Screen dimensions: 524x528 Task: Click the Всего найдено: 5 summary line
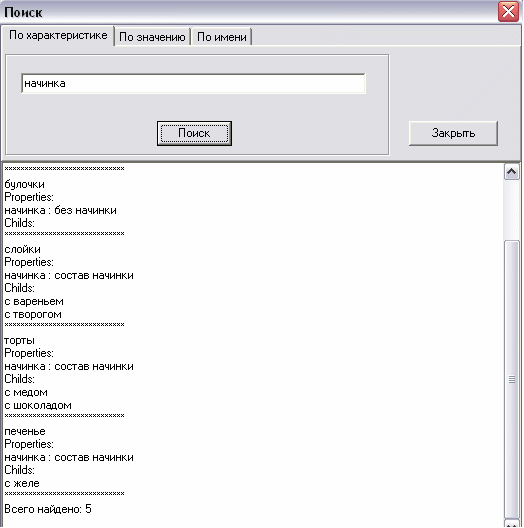coord(48,509)
